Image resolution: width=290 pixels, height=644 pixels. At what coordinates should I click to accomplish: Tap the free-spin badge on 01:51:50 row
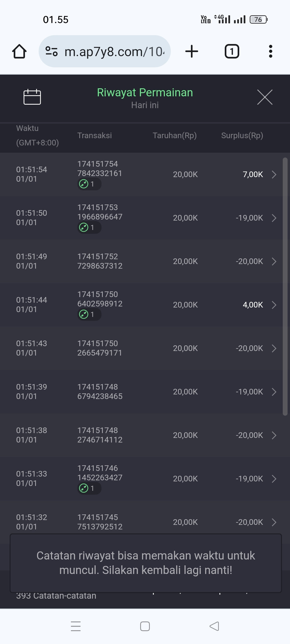(89, 228)
